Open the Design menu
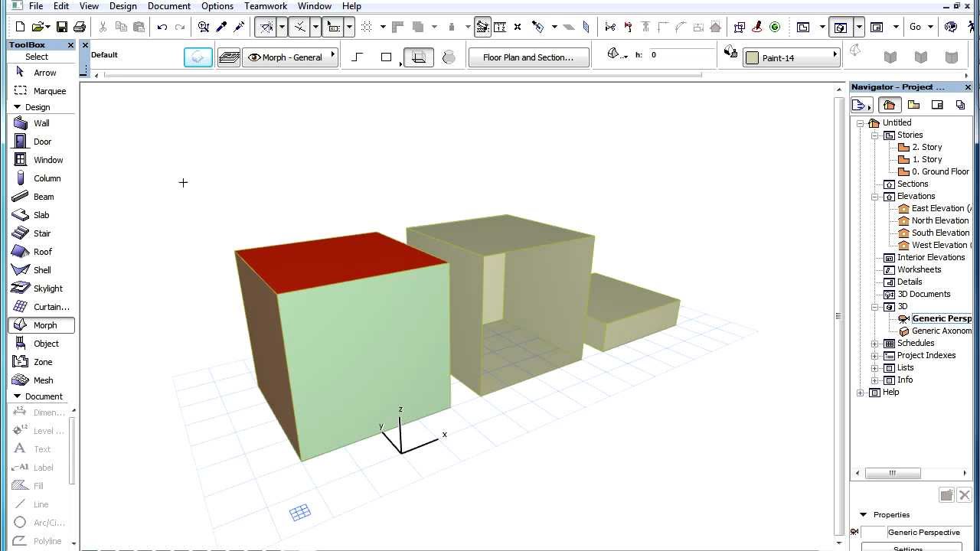The width and height of the screenshot is (980, 551). 122,6
